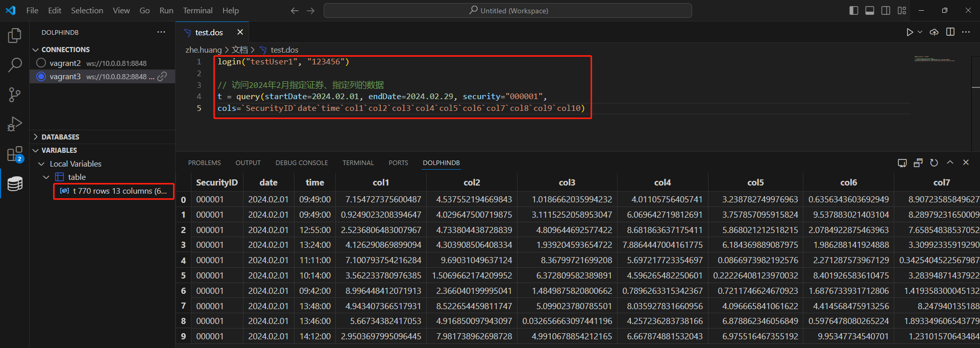Switch to the OUTPUT panel tab
Image resolution: width=980 pixels, height=348 pixels.
click(x=248, y=163)
